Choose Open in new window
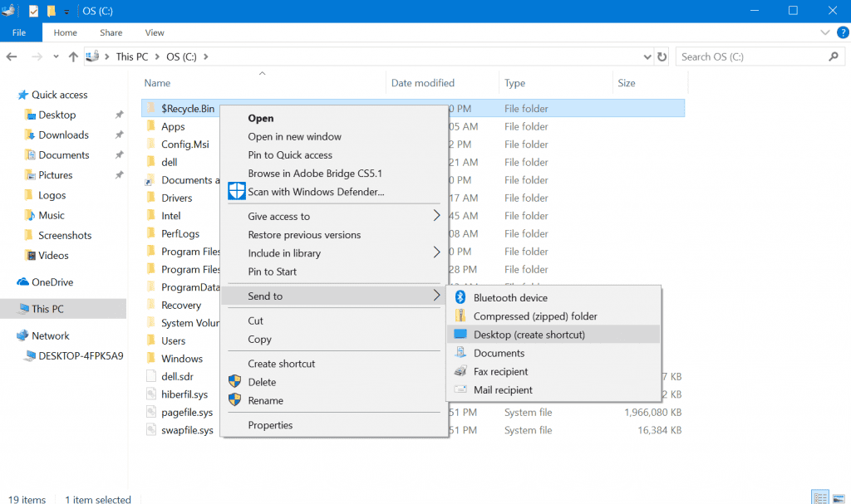This screenshot has height=504, width=851. pyautogui.click(x=295, y=137)
